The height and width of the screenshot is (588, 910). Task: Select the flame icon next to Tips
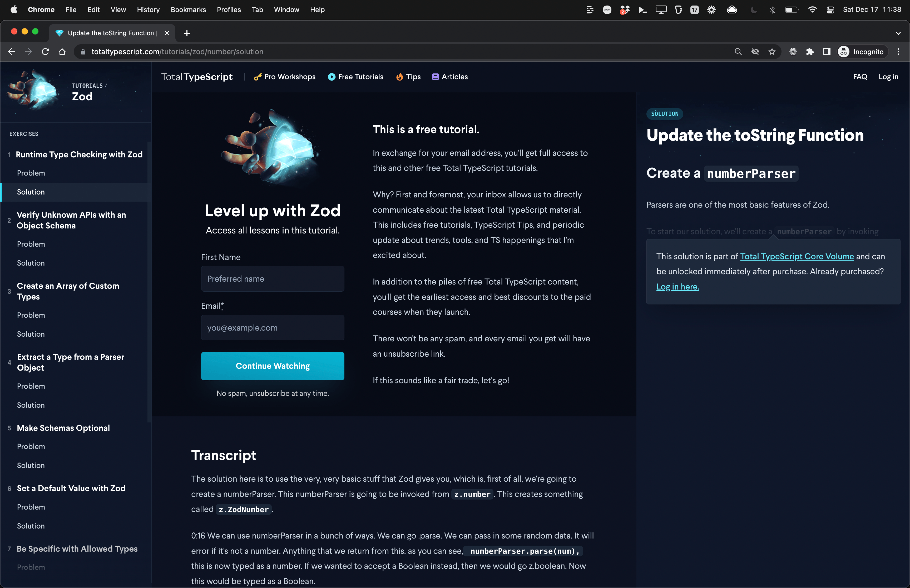399,77
